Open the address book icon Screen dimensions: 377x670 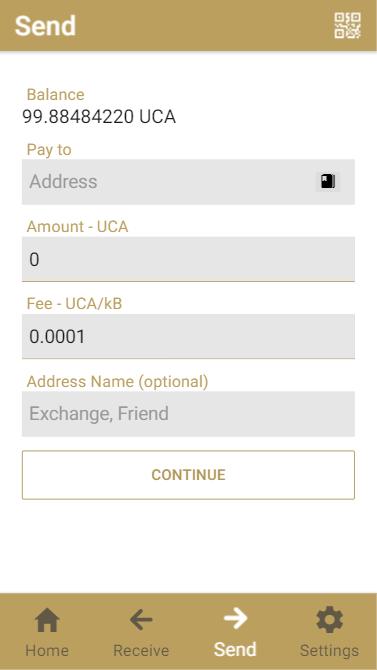click(328, 182)
